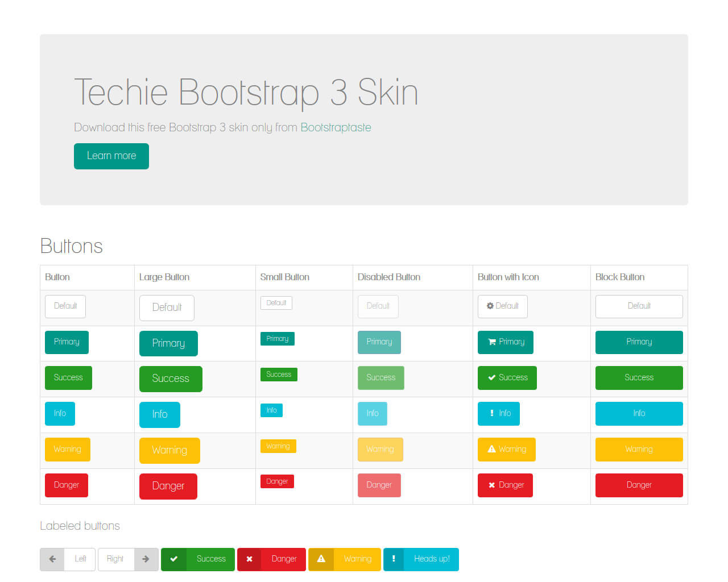Click the left arrow icon of Left labeled button
The width and height of the screenshot is (728, 582).
(x=52, y=559)
